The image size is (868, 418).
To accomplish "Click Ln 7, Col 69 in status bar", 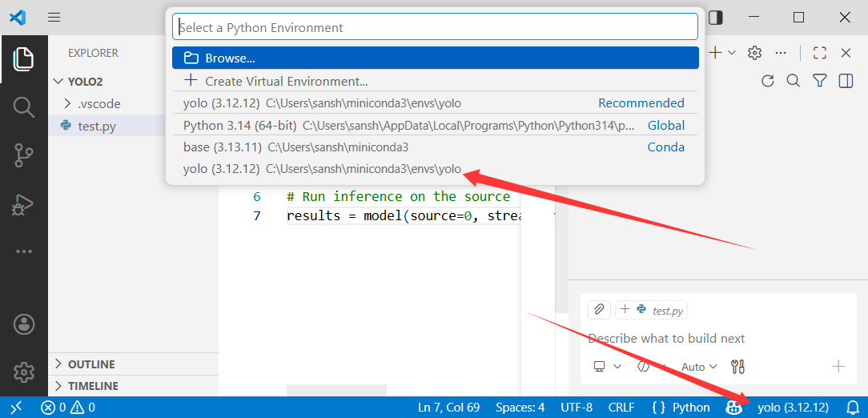I will 449,408.
